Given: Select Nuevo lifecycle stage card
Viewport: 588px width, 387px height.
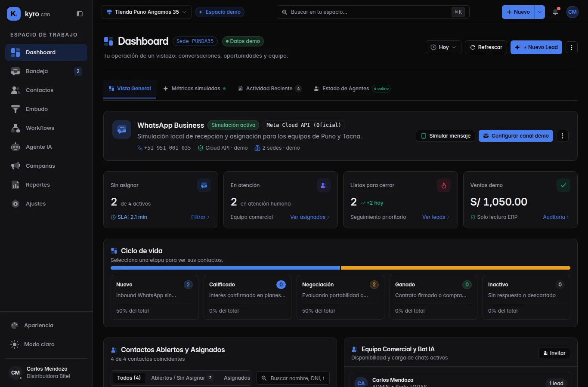Looking at the screenshot, I should [x=155, y=297].
